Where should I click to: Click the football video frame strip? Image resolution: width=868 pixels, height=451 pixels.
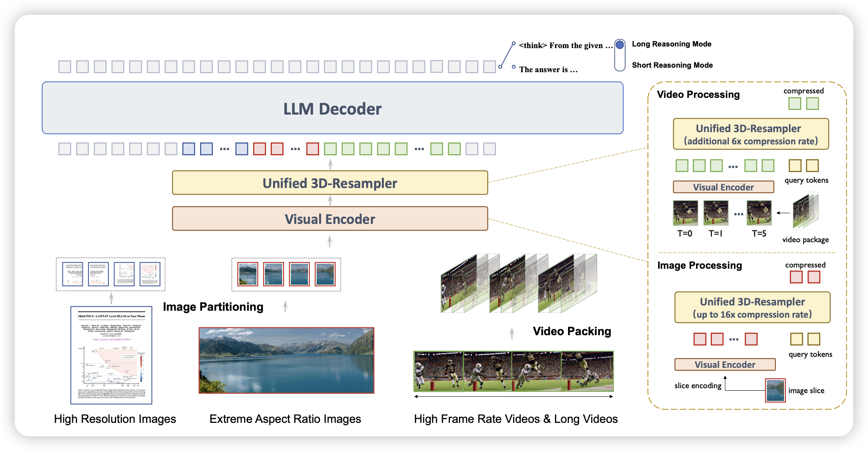click(x=513, y=371)
